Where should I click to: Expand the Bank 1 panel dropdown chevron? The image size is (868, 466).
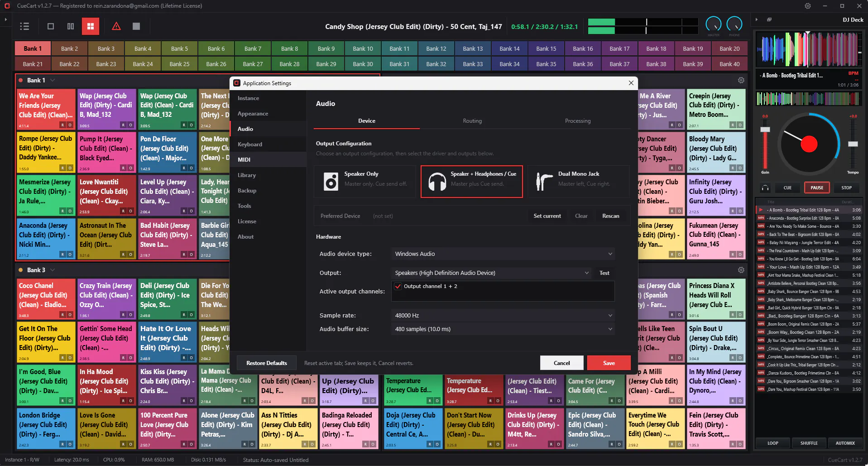coord(53,80)
